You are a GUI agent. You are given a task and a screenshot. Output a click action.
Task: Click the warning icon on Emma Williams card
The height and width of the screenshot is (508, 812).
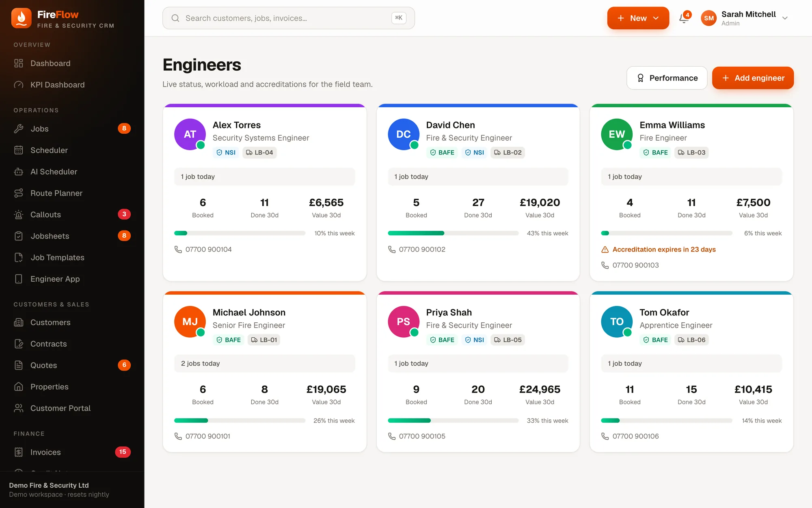(x=605, y=250)
